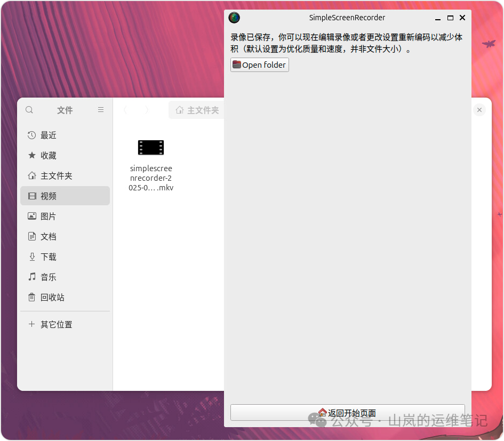Go forward in Files navigation
Viewport: 504px width, 441px height.
point(147,110)
